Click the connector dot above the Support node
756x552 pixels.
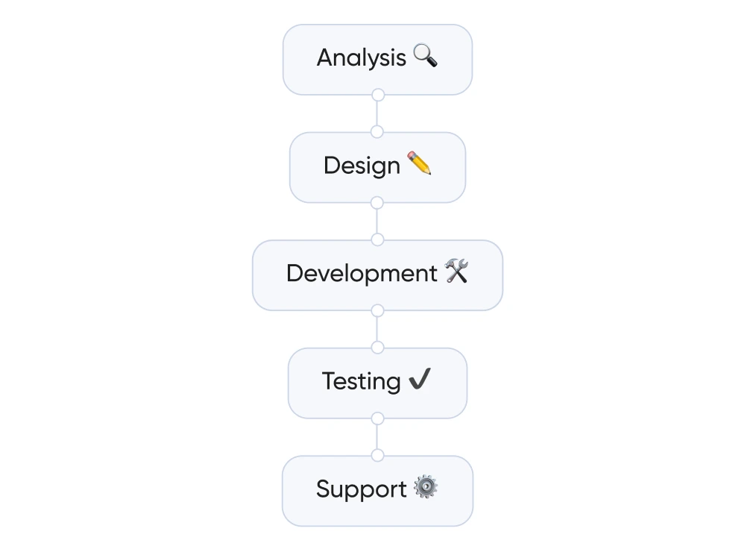(377, 456)
